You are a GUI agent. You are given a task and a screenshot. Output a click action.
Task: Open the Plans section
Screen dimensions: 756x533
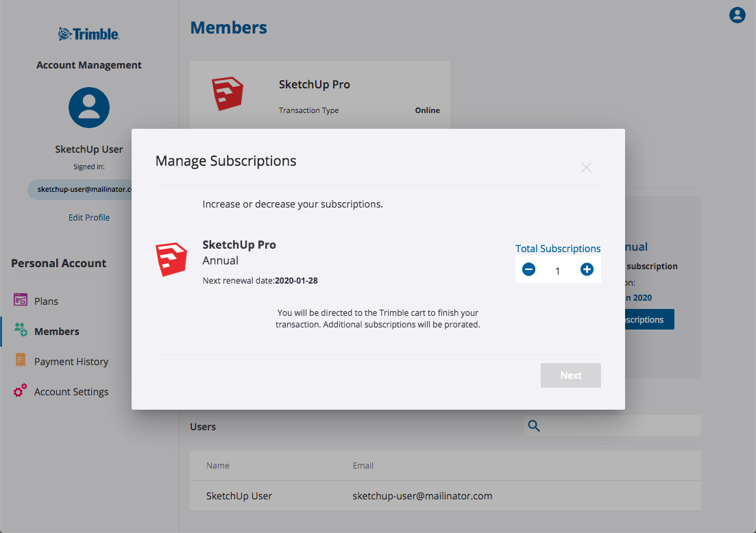click(46, 301)
